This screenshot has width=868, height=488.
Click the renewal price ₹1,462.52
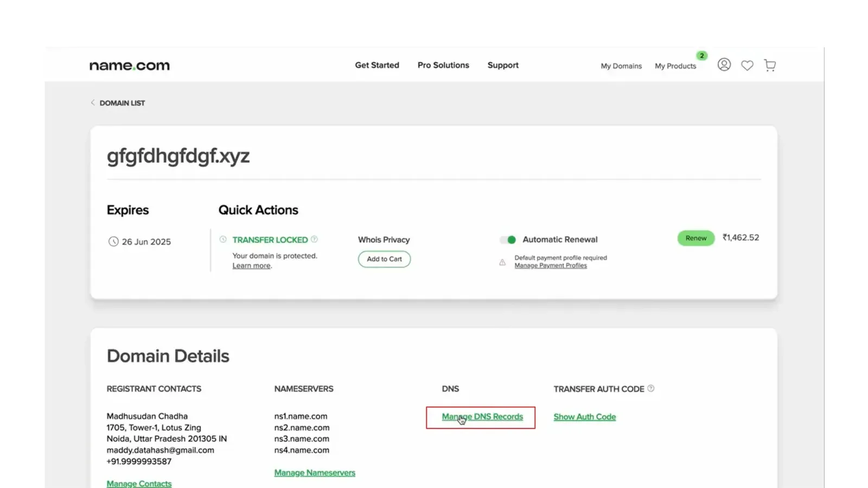coord(741,237)
